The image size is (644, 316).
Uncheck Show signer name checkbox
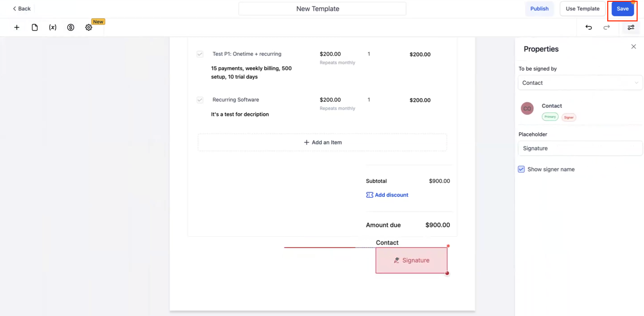point(521,169)
